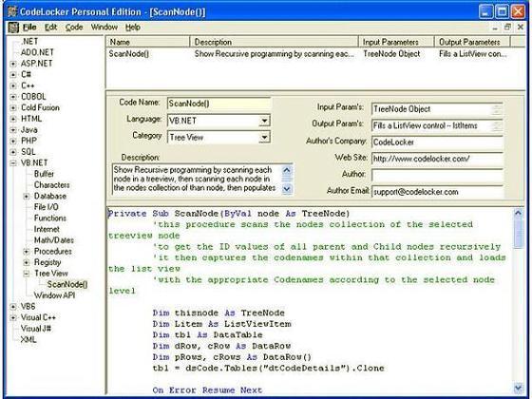Open the Window menu
This screenshot has width=532, height=399.
coord(104,28)
